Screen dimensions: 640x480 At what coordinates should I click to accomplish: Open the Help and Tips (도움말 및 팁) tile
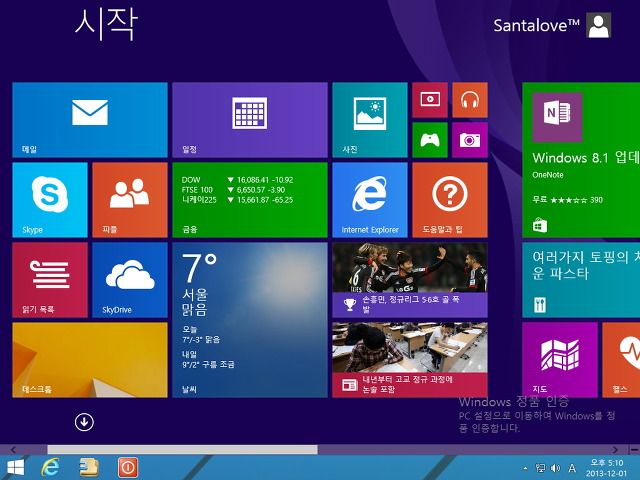(x=450, y=200)
